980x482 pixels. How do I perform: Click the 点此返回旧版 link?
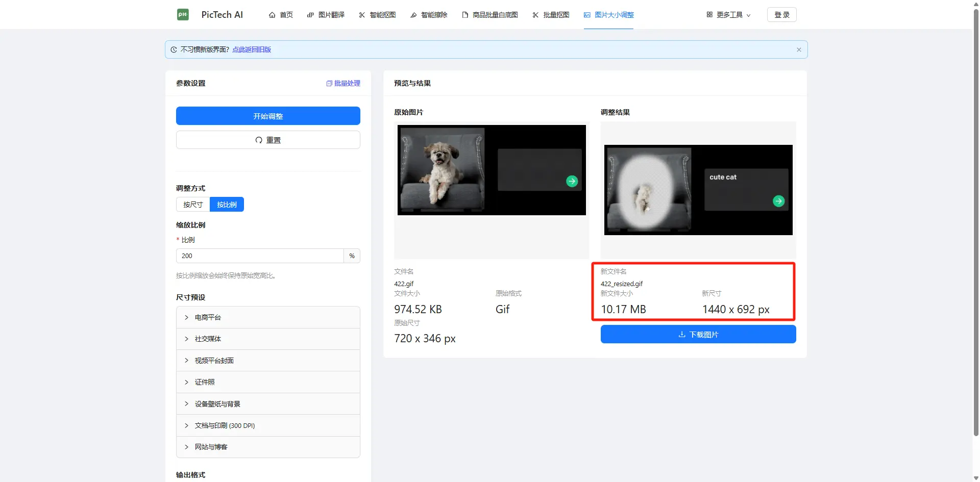coord(251,49)
